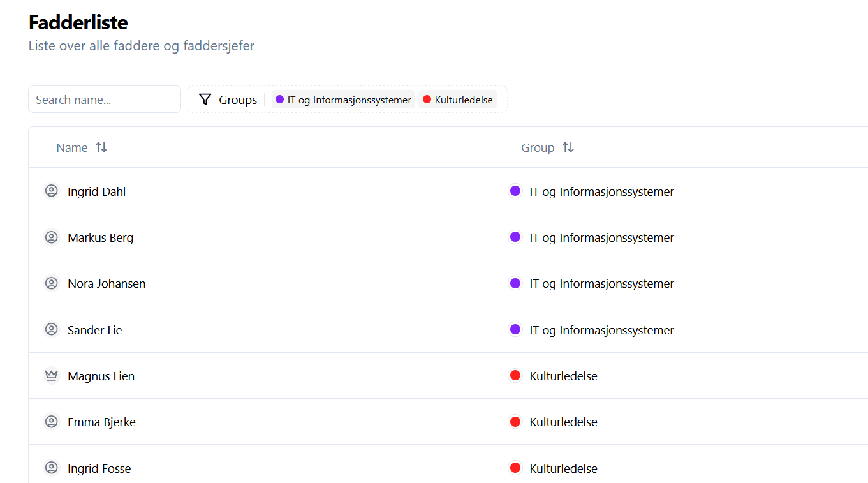The height and width of the screenshot is (483, 868).
Task: Click the purple dot in Sander Lie's row
Action: pos(515,330)
